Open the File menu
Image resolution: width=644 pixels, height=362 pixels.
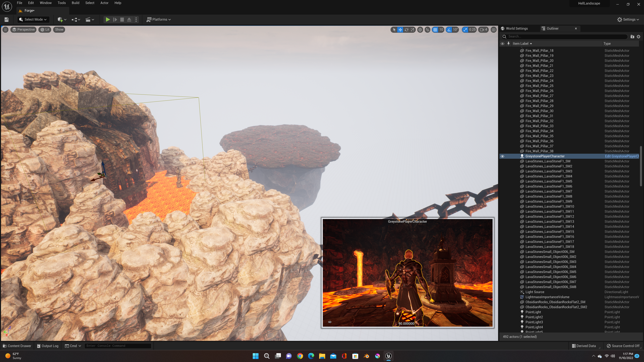[x=19, y=3]
